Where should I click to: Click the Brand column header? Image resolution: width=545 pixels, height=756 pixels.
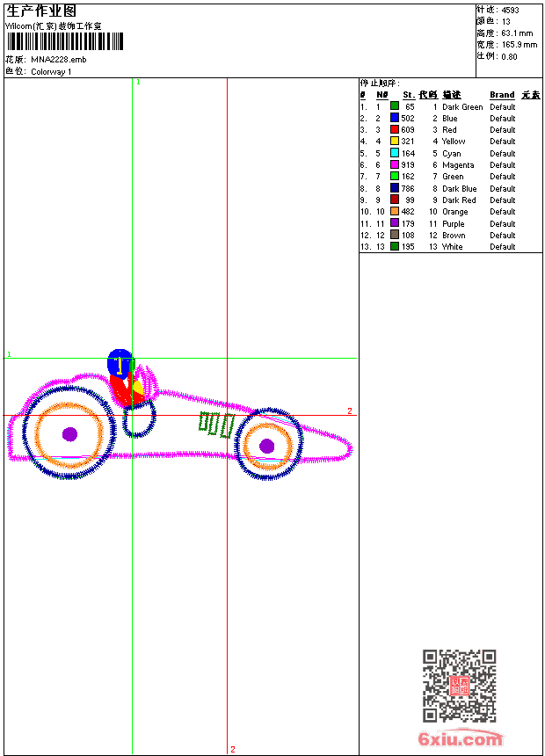(502, 95)
